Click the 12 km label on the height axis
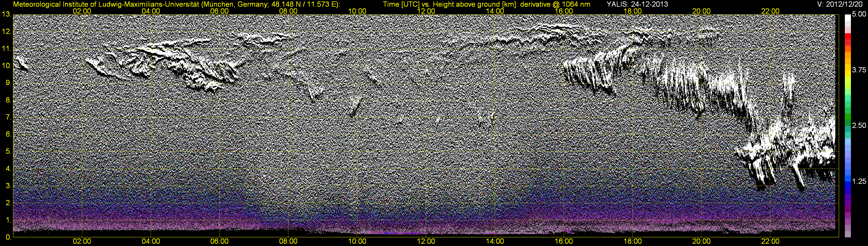This screenshot has height=246, width=868. tap(6, 32)
